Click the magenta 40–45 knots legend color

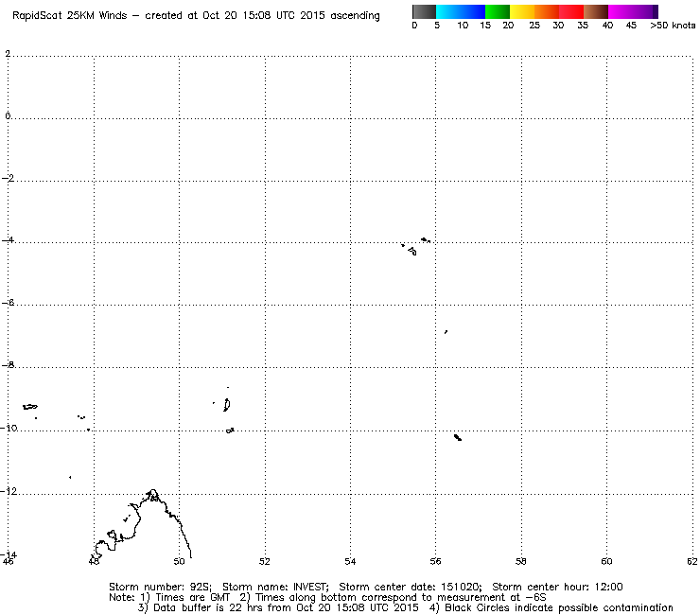click(621, 11)
